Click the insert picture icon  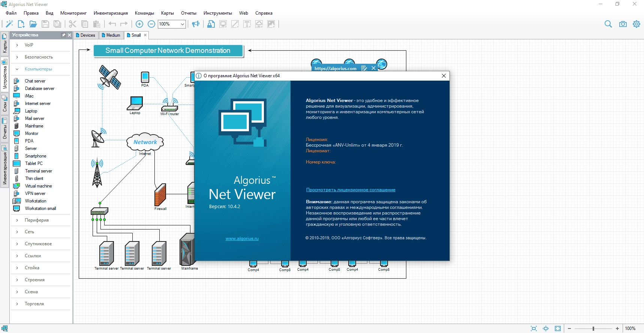(x=271, y=24)
